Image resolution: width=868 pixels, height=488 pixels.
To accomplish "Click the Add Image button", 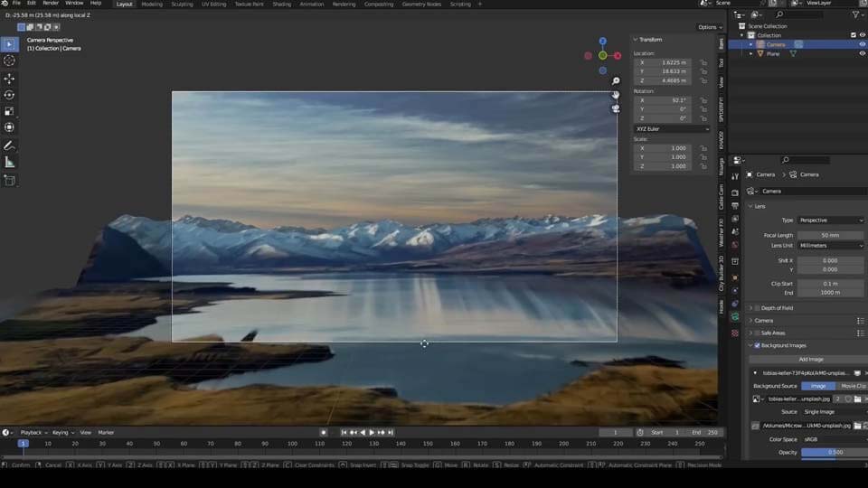I will point(810,360).
